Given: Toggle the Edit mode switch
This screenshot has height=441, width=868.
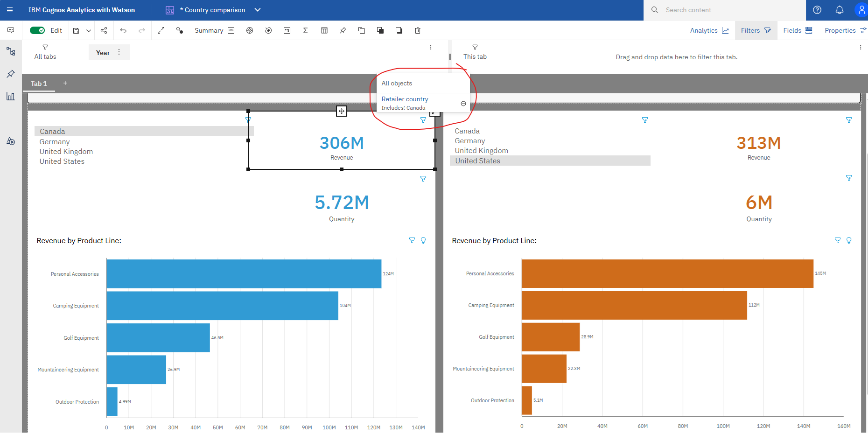Looking at the screenshot, I should pyautogui.click(x=37, y=30).
